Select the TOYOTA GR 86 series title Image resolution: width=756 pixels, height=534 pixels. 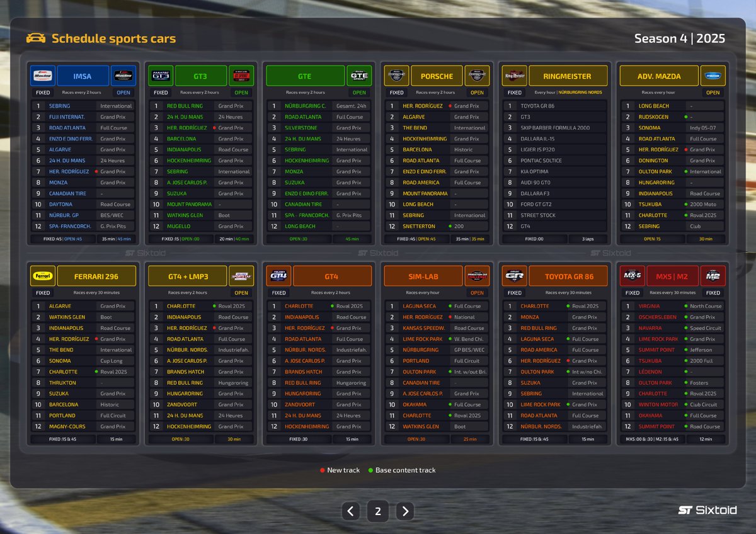tap(568, 276)
